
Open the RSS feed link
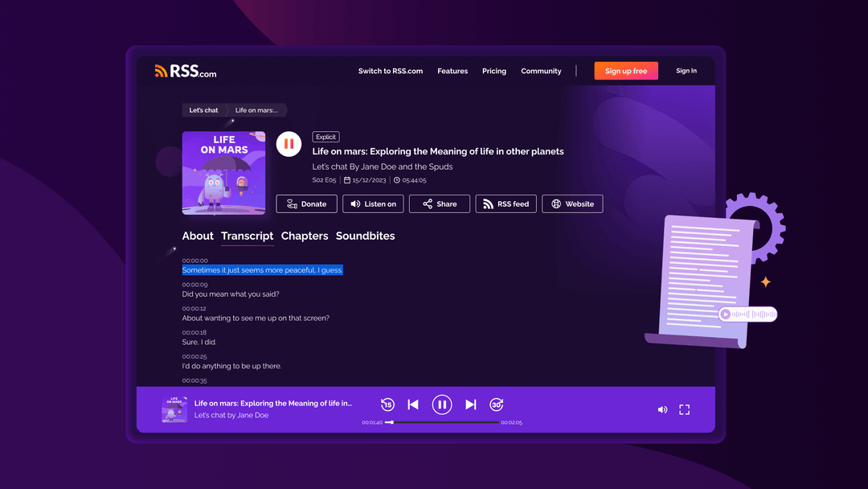coord(506,204)
